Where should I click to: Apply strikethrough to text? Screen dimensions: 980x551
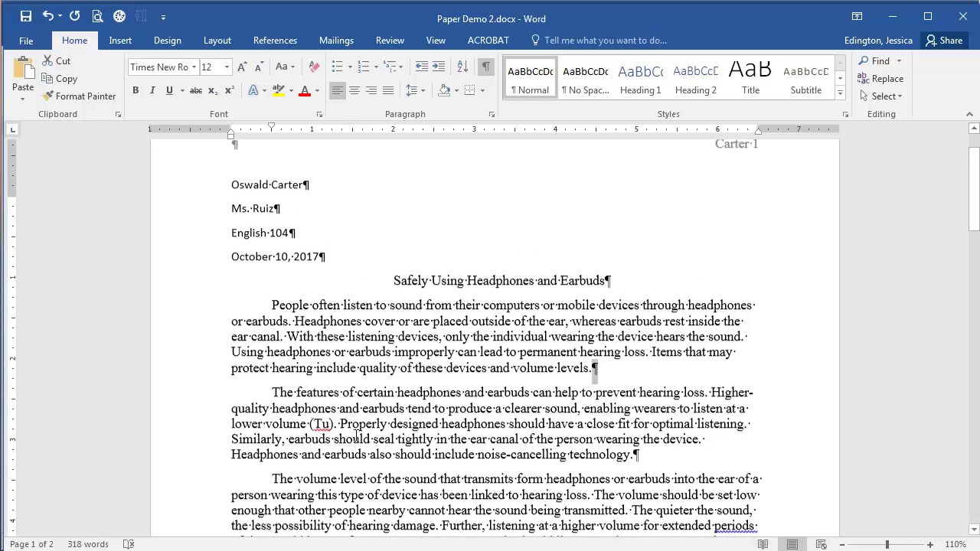tap(196, 91)
